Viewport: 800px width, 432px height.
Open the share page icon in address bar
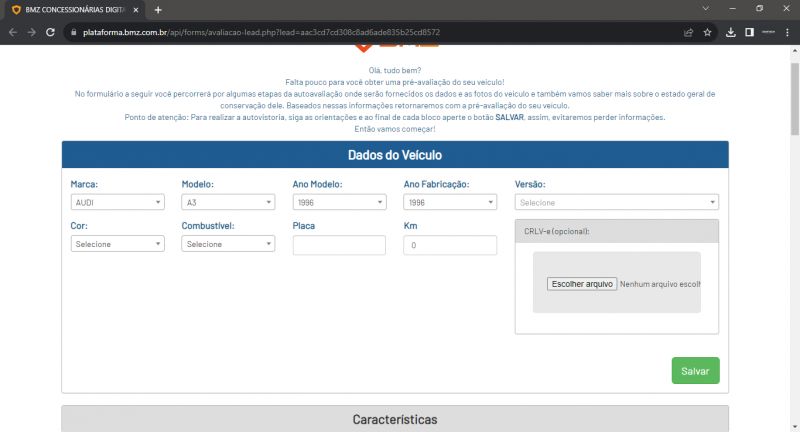click(x=688, y=32)
